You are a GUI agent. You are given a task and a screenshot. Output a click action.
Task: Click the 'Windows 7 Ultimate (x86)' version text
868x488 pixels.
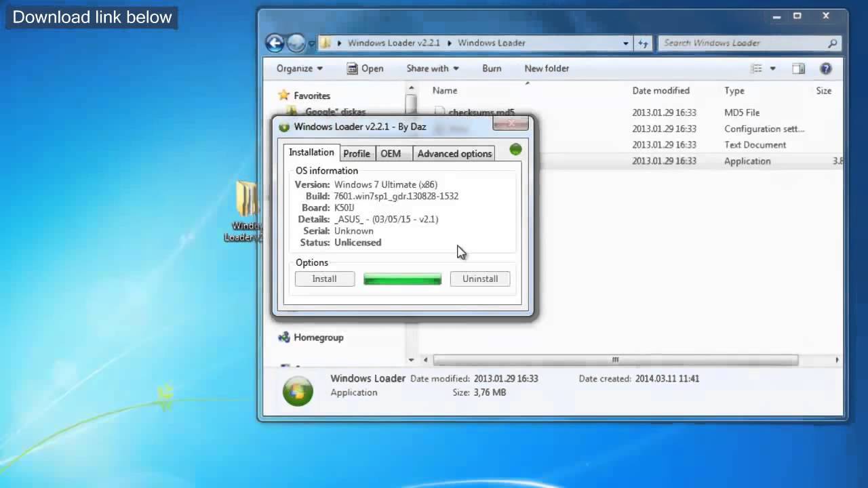coord(385,184)
